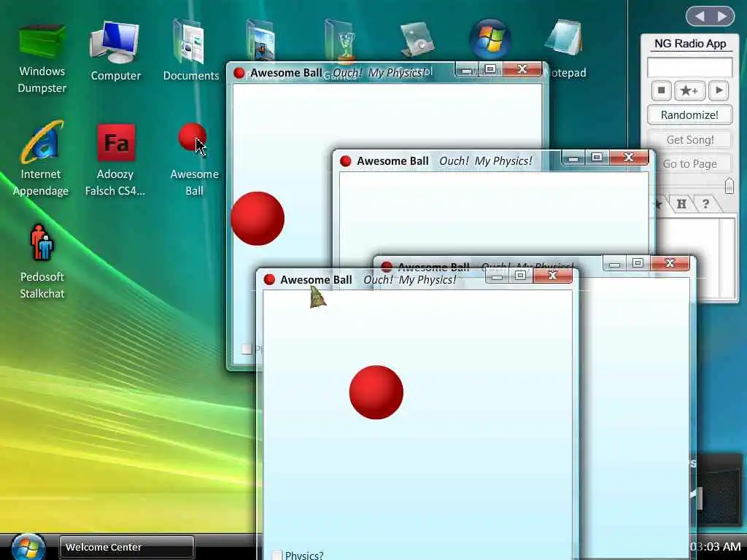Click the NG Radio App text field
The image size is (747, 560).
coord(689,68)
